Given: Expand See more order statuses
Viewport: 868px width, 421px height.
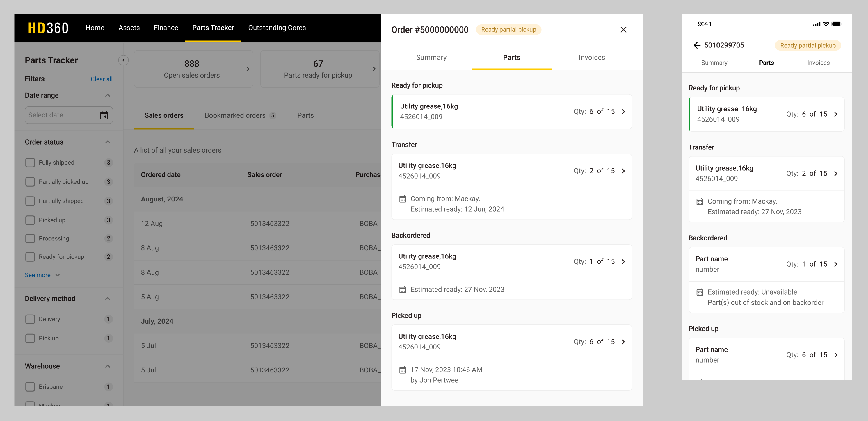Looking at the screenshot, I should pos(42,275).
